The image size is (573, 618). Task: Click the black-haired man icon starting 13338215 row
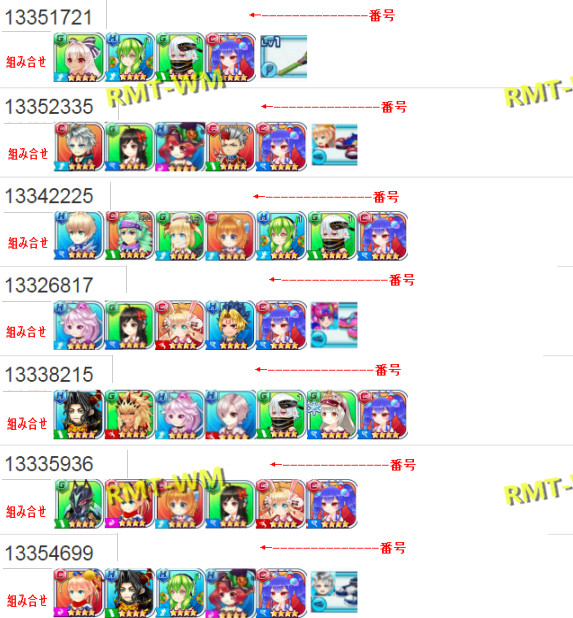tap(79, 415)
